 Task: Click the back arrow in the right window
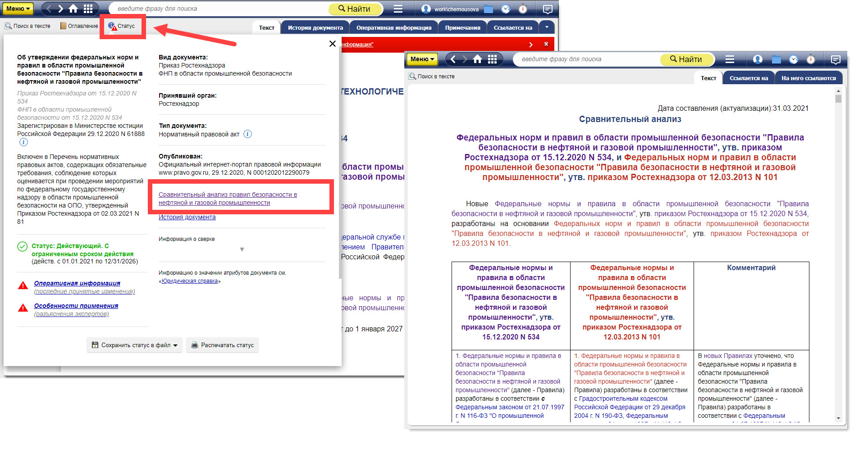(453, 59)
